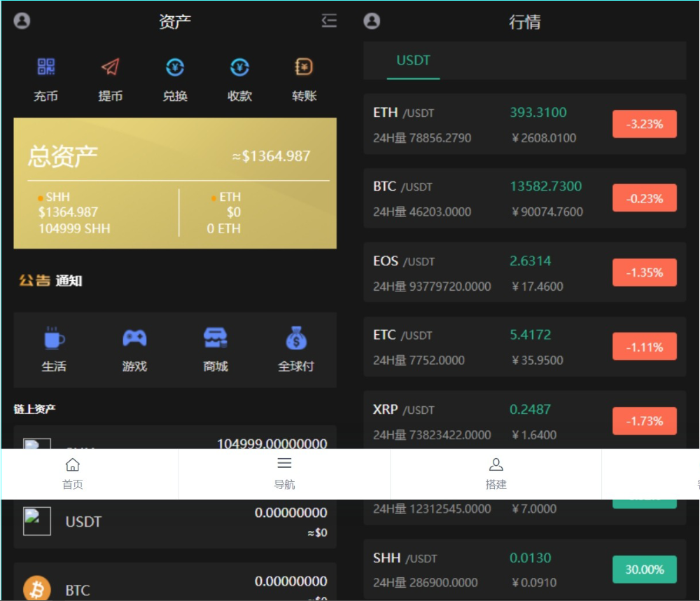
Task: Select the 收款 receive payment icon
Action: point(239,67)
